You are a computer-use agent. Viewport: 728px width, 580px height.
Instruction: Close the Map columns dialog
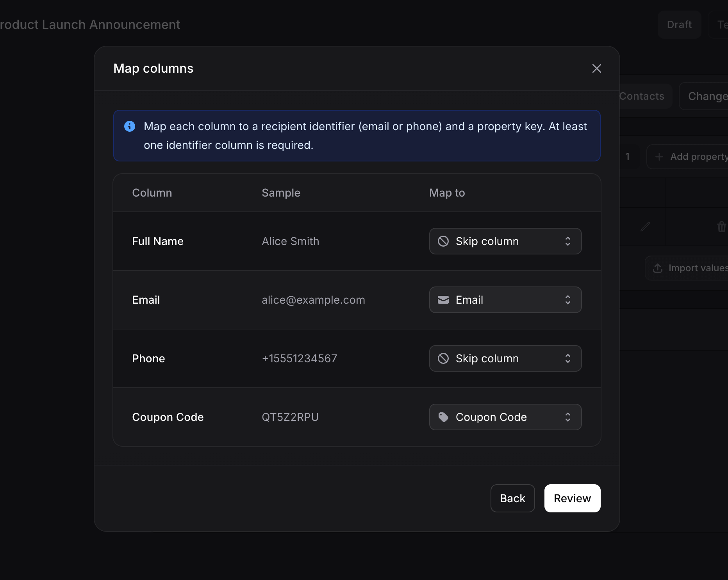596,68
